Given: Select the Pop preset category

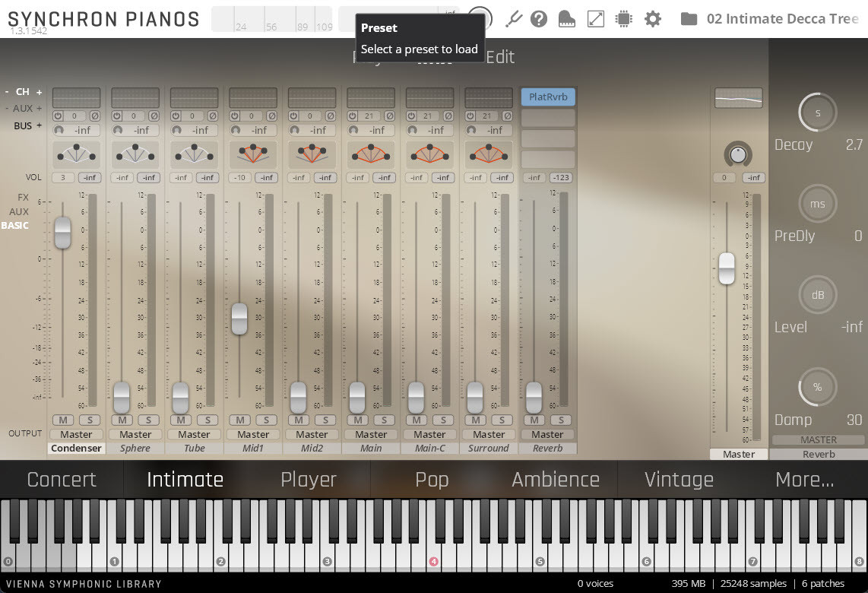Looking at the screenshot, I should [432, 479].
